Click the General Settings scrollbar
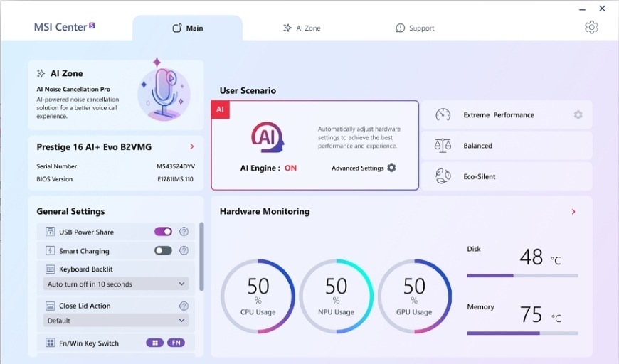The image size is (619, 364). 201,257
